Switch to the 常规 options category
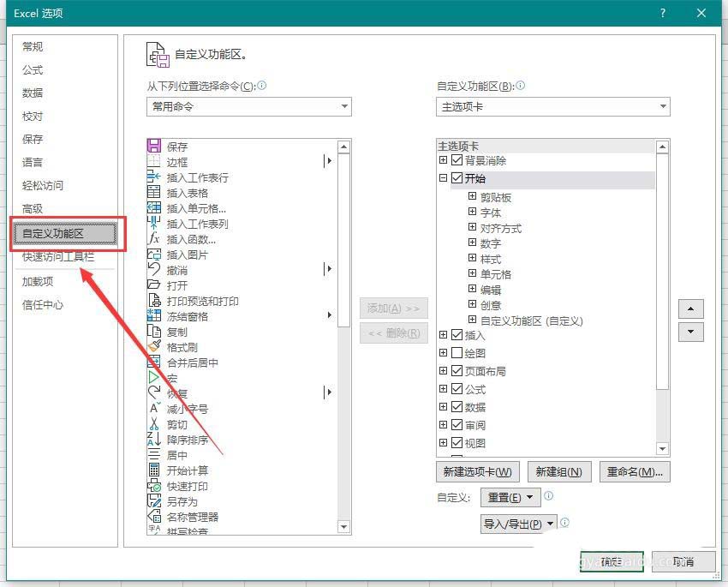Image resolution: width=728 pixels, height=587 pixels. click(x=33, y=46)
